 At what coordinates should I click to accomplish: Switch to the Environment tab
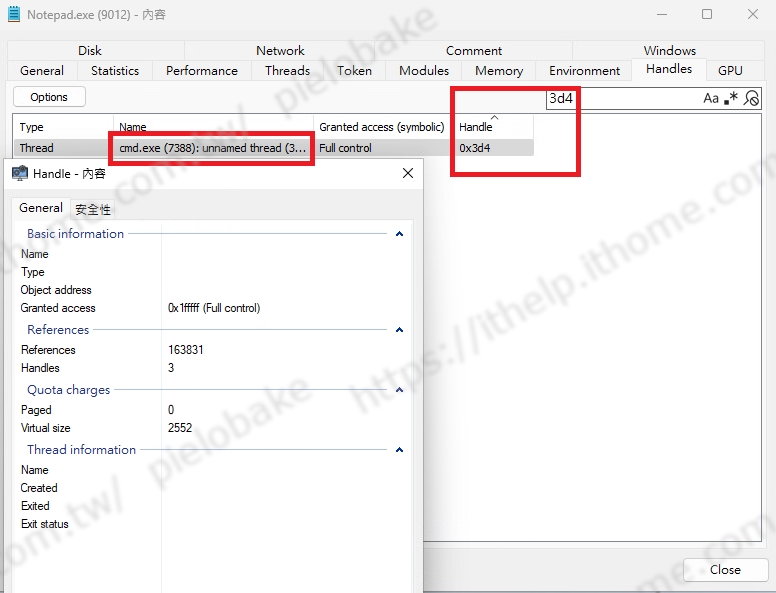click(584, 71)
